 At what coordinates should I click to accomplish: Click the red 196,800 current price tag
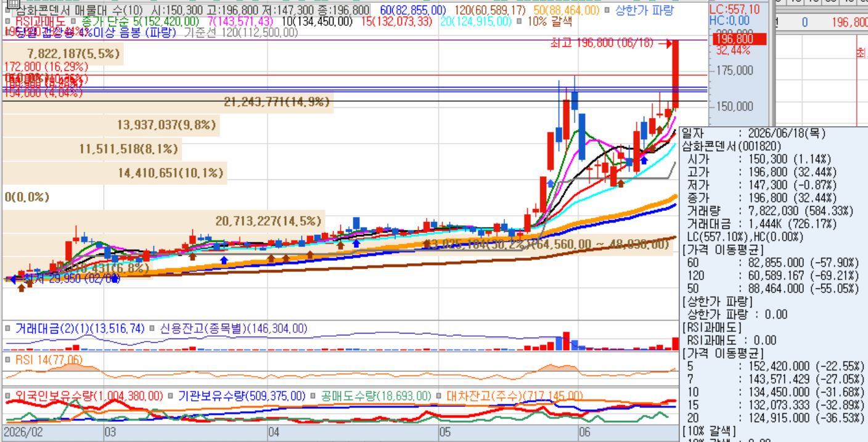pyautogui.click(x=740, y=39)
